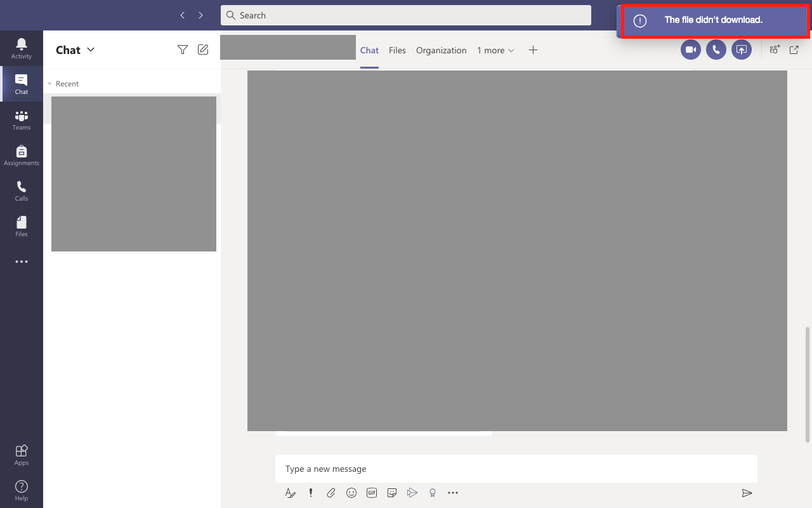The height and width of the screenshot is (508, 812).
Task: Send the message with the arrow button
Action: click(x=747, y=493)
